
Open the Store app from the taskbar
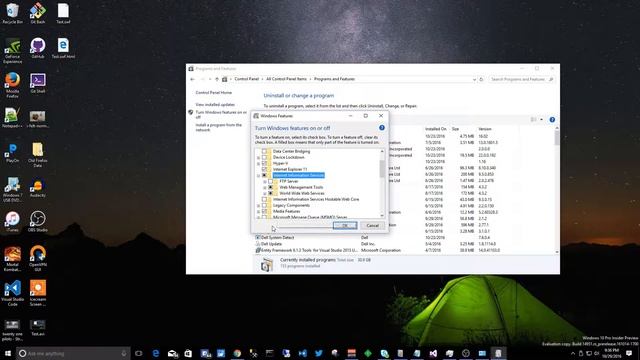click(x=188, y=353)
